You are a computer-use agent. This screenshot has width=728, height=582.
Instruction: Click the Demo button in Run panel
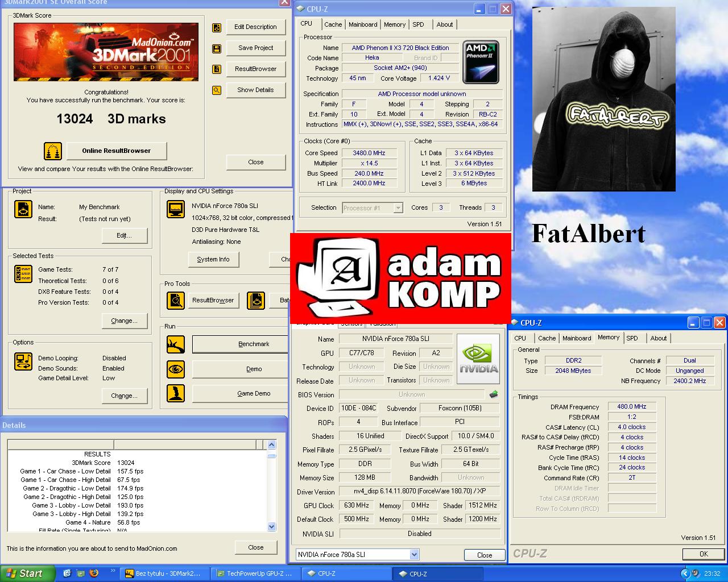pos(241,369)
